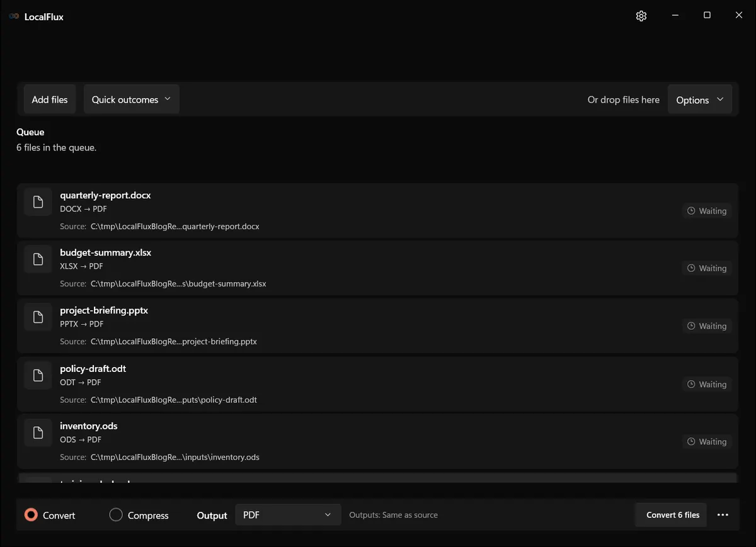This screenshot has height=547, width=756.
Task: Select the Compress radio button
Action: coord(116,515)
